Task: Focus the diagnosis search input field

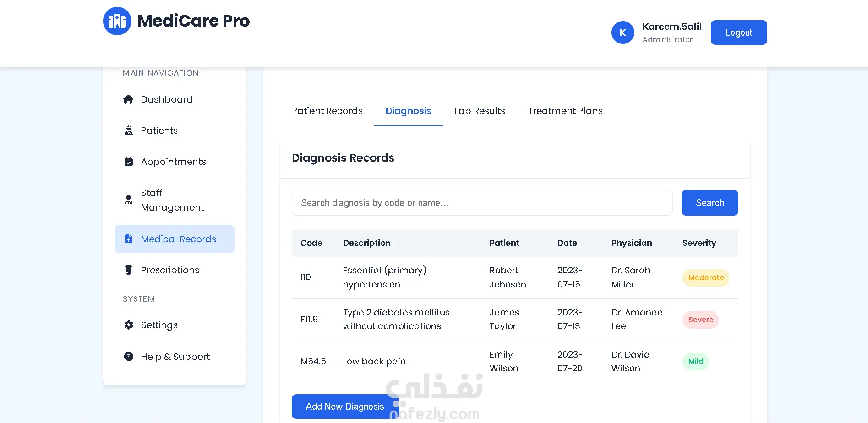Action: tap(482, 203)
